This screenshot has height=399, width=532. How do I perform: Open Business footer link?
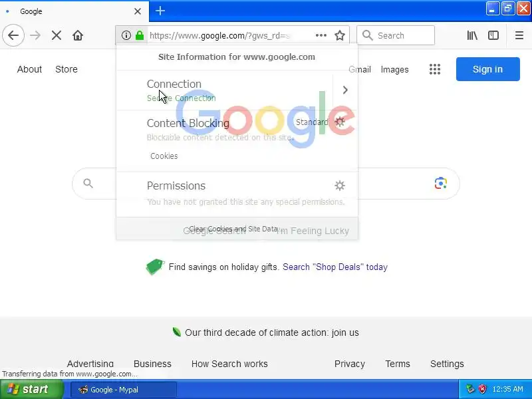pos(152,364)
